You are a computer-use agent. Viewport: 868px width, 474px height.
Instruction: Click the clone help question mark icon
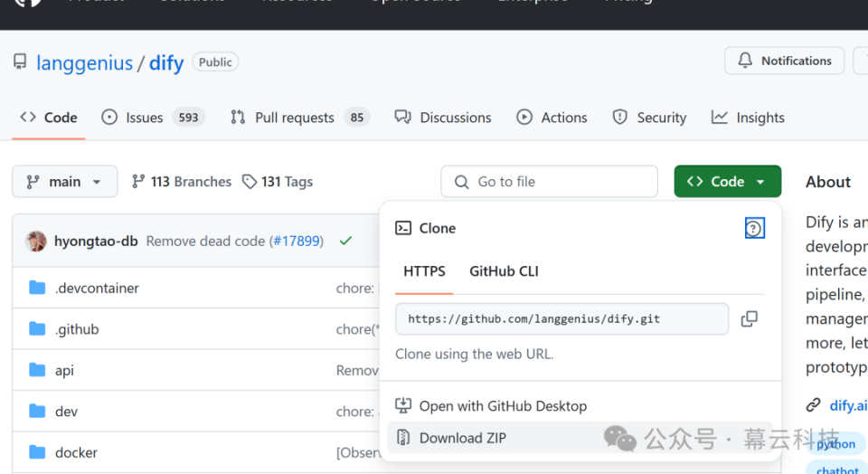[x=754, y=228]
